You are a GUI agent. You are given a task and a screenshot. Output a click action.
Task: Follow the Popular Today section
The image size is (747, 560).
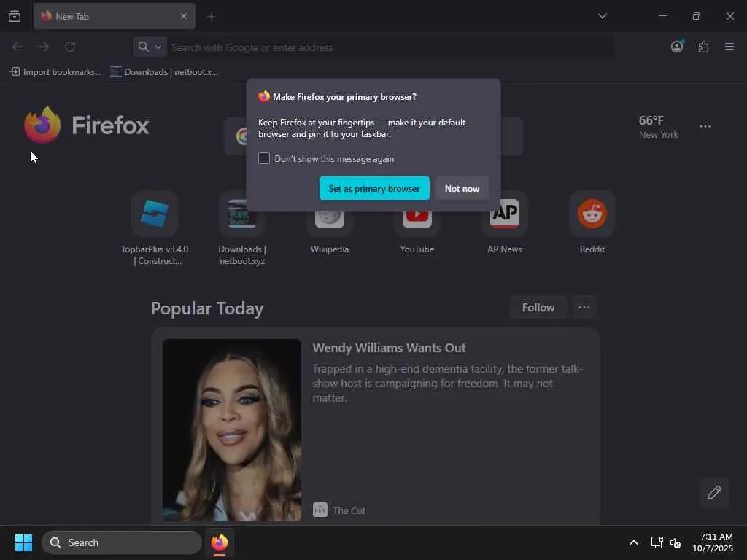(x=538, y=308)
